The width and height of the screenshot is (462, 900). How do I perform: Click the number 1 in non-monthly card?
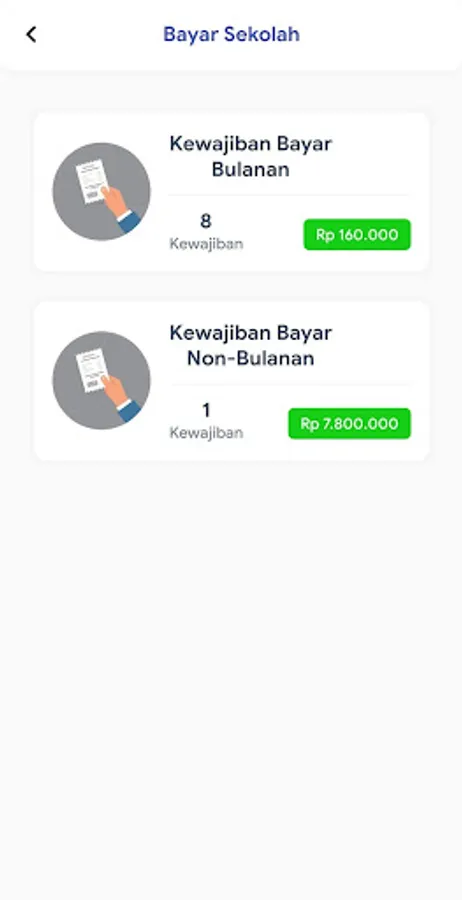pos(206,410)
